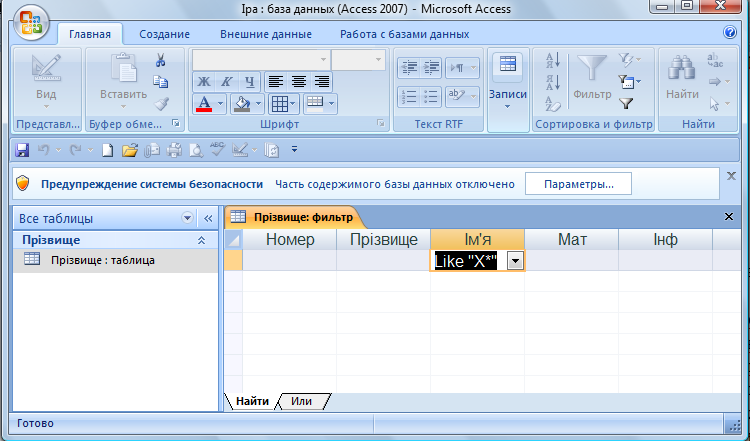Open the Записи records menu

[x=508, y=89]
